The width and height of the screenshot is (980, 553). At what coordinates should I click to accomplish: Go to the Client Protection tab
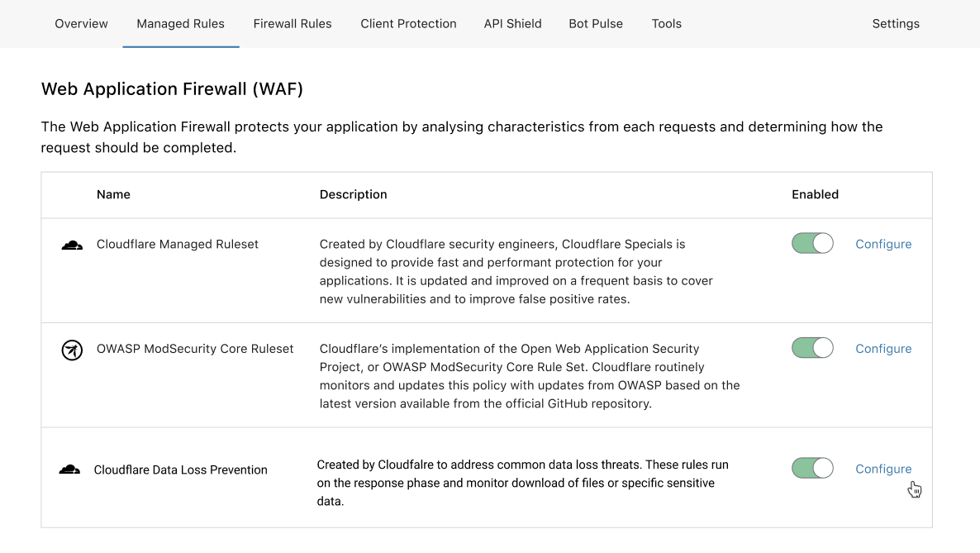tap(409, 24)
